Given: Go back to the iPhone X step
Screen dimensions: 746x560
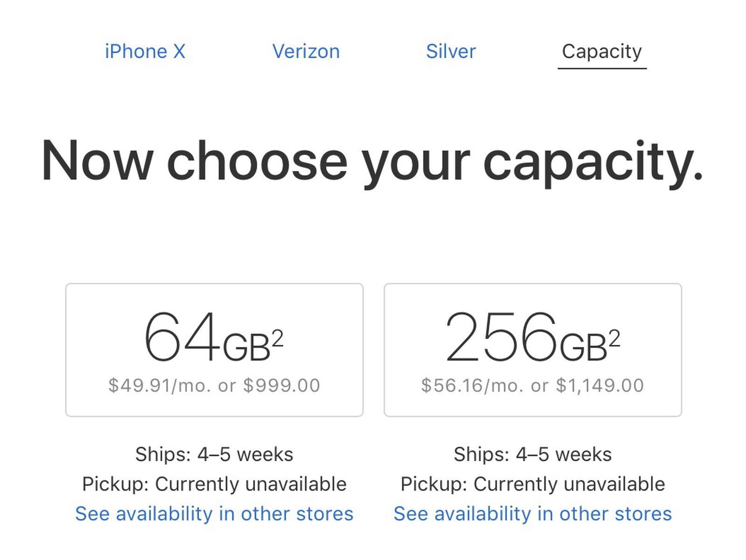Looking at the screenshot, I should (145, 51).
